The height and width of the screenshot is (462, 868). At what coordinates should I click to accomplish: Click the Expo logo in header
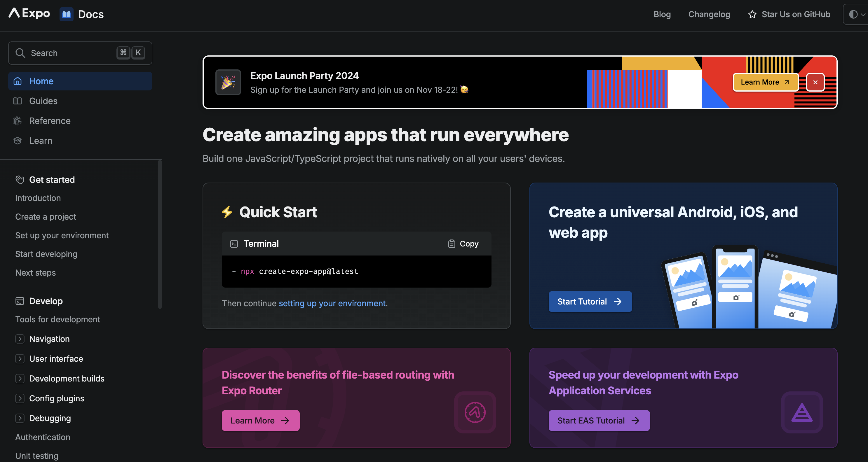click(29, 13)
